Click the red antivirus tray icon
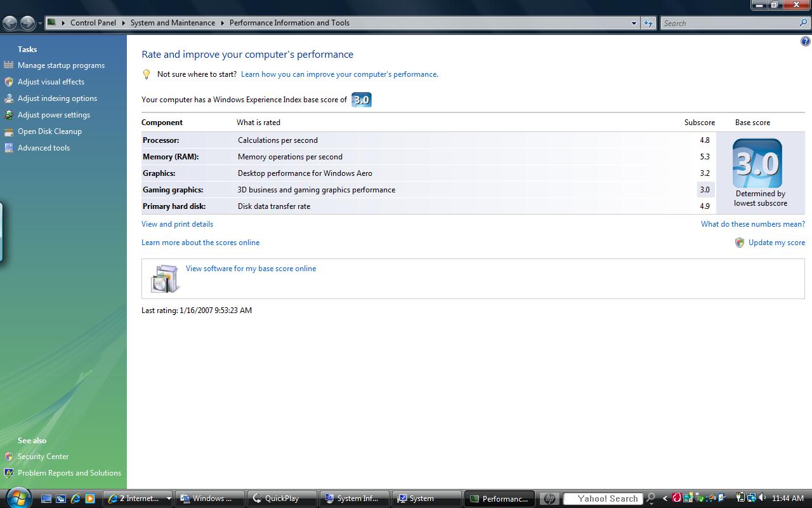This screenshot has height=508, width=812. tap(677, 498)
